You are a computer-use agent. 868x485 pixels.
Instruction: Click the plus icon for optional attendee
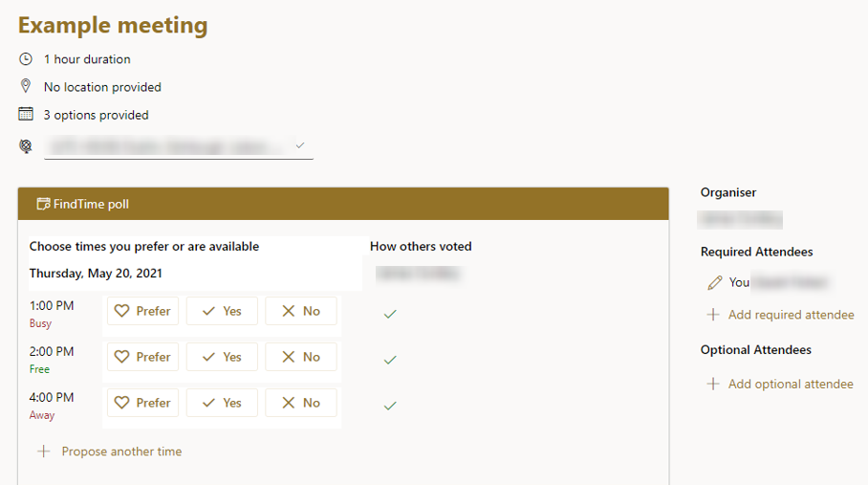(x=712, y=384)
